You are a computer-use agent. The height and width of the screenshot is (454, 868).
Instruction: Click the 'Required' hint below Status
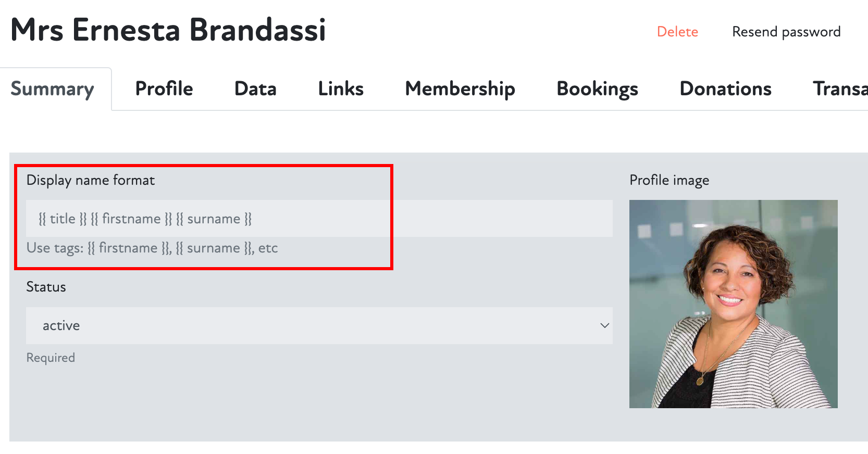tap(51, 358)
